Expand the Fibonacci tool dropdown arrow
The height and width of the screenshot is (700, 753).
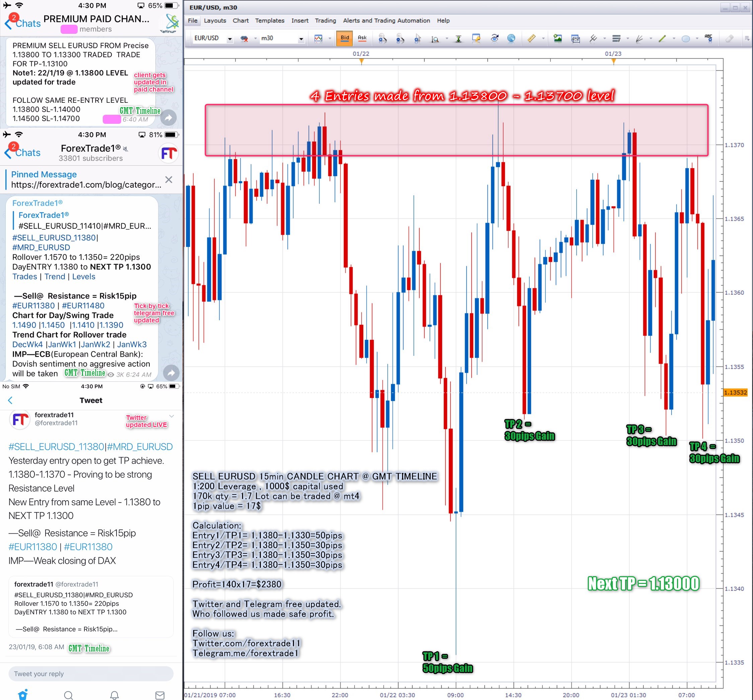[628, 38]
